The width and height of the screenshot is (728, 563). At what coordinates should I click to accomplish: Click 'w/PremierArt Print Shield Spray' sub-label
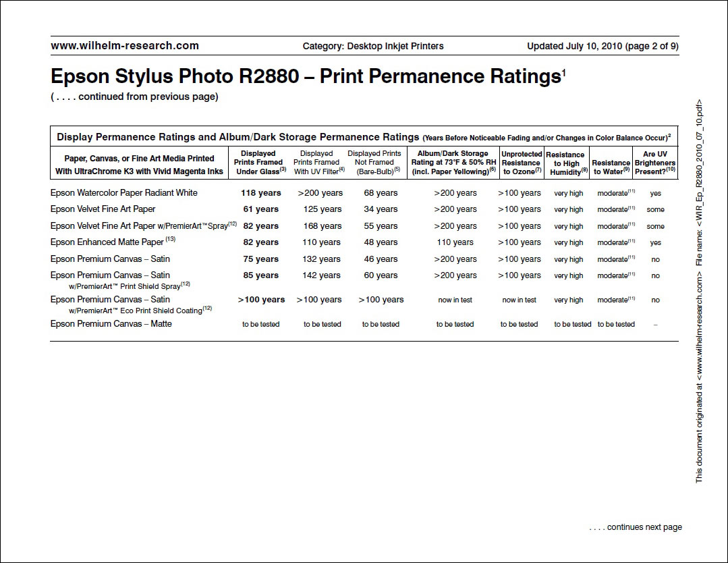tap(130, 286)
